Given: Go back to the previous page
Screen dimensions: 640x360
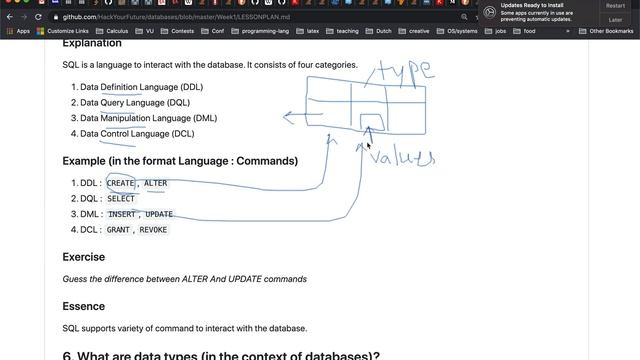Looking at the screenshot, I should pyautogui.click(x=10, y=17).
